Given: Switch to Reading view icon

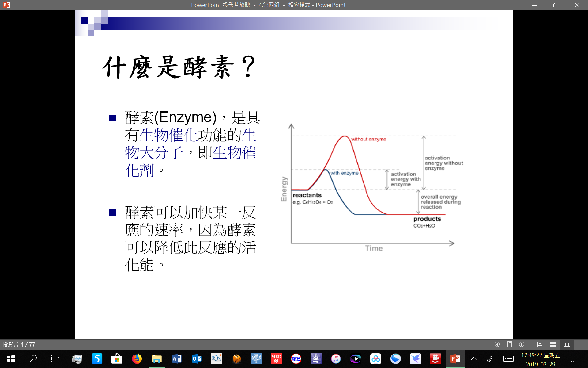Looking at the screenshot, I should point(567,344).
